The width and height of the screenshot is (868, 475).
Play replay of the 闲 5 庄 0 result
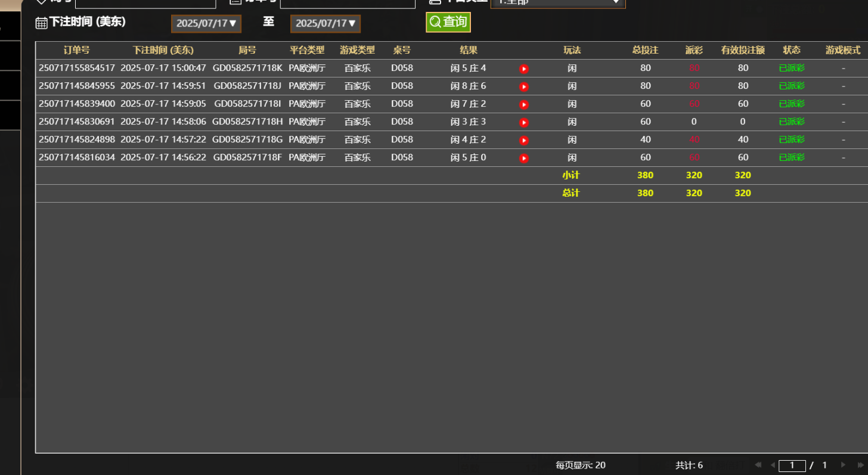click(x=524, y=157)
